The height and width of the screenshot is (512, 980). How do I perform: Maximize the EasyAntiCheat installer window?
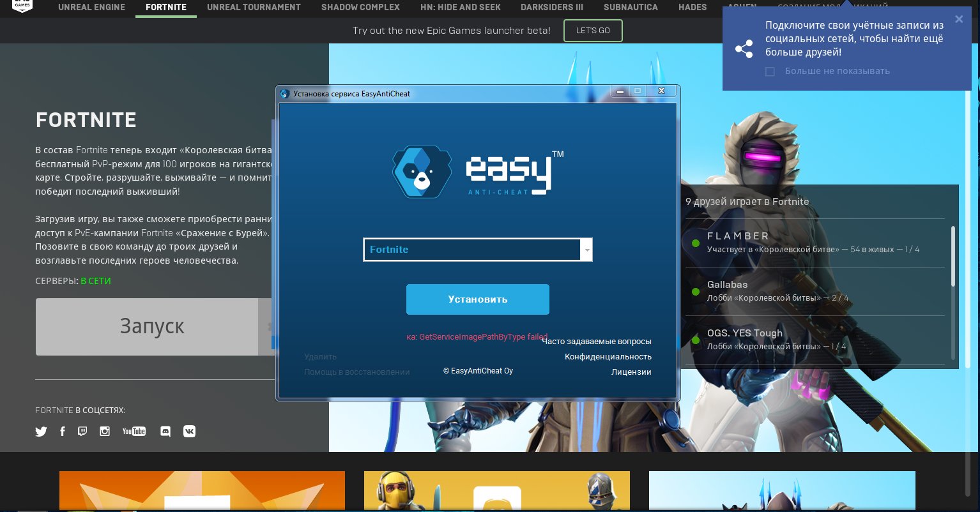tap(638, 91)
